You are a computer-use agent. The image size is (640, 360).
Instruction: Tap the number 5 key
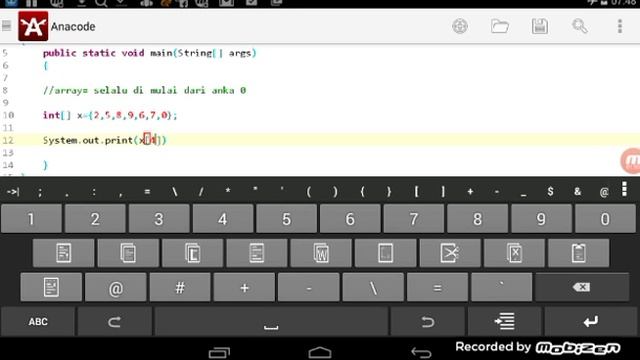click(287, 219)
